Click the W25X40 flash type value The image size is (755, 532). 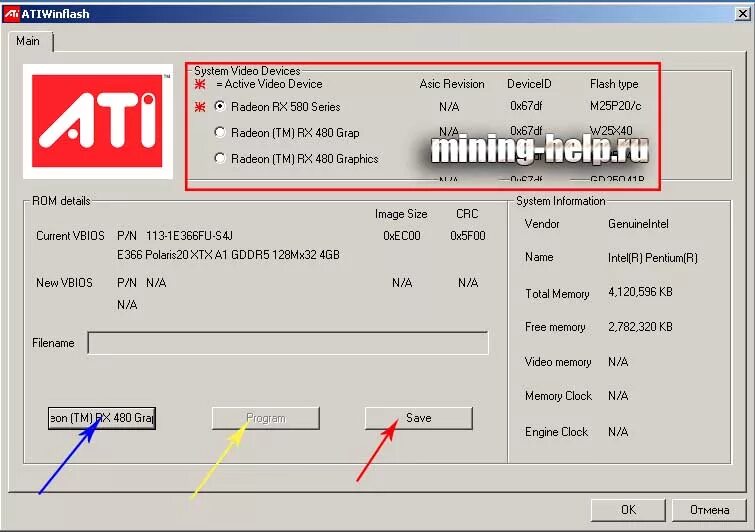(611, 130)
